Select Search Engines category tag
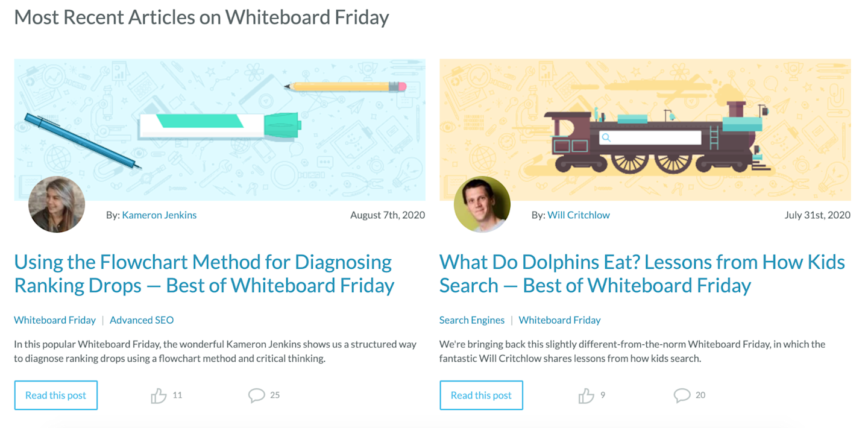Screen dimensions: 868x428 pyautogui.click(x=472, y=320)
